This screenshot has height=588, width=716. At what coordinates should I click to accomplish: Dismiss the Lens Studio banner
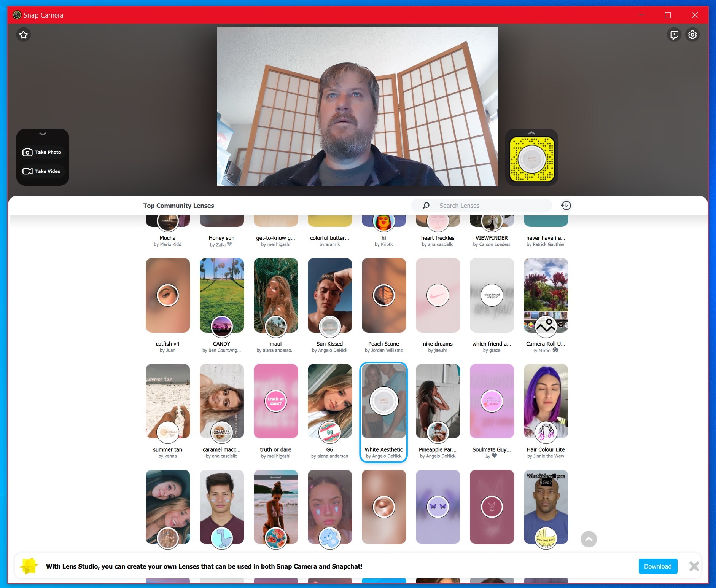click(694, 566)
